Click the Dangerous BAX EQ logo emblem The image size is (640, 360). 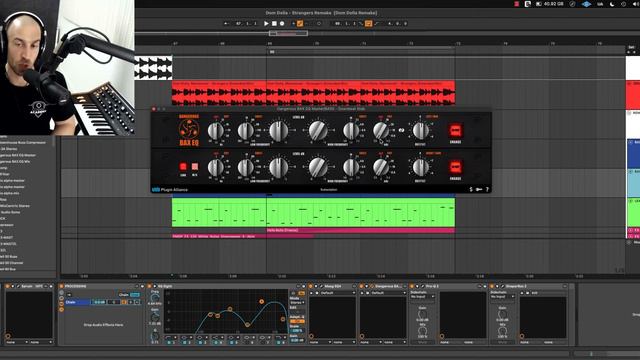(189, 130)
